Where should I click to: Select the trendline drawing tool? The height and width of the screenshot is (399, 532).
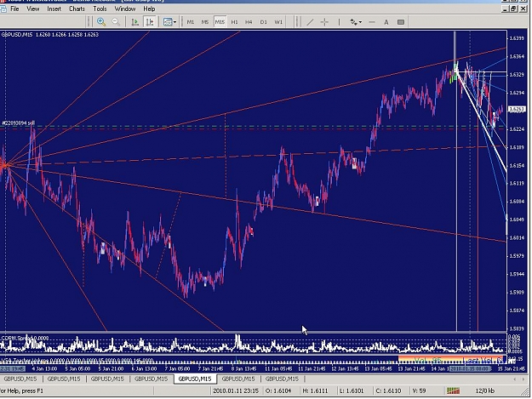(310, 22)
